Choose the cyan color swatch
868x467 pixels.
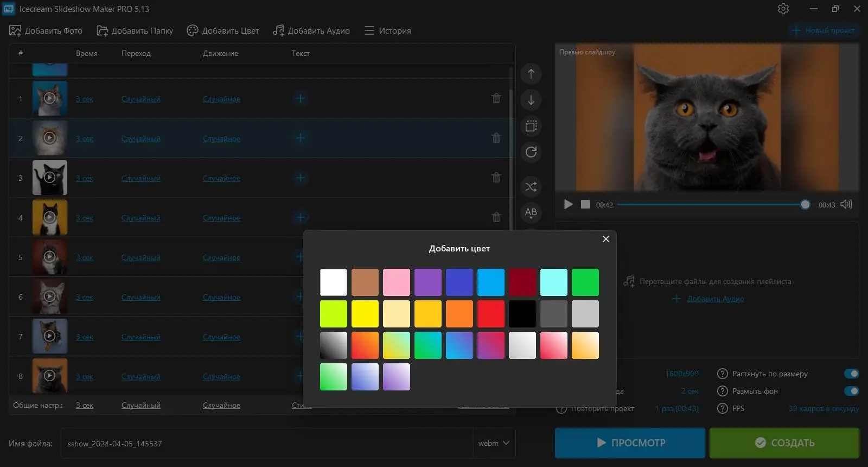[554, 282]
